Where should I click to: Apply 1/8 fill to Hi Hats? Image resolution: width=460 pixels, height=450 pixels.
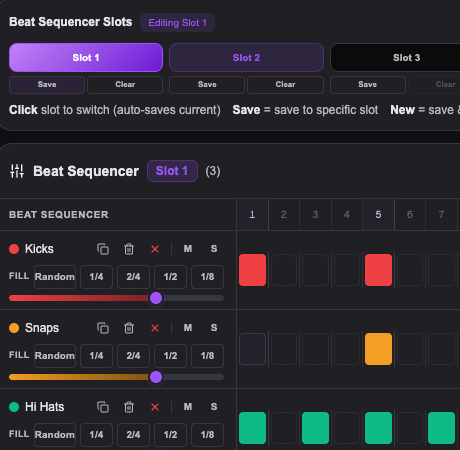[207, 435]
